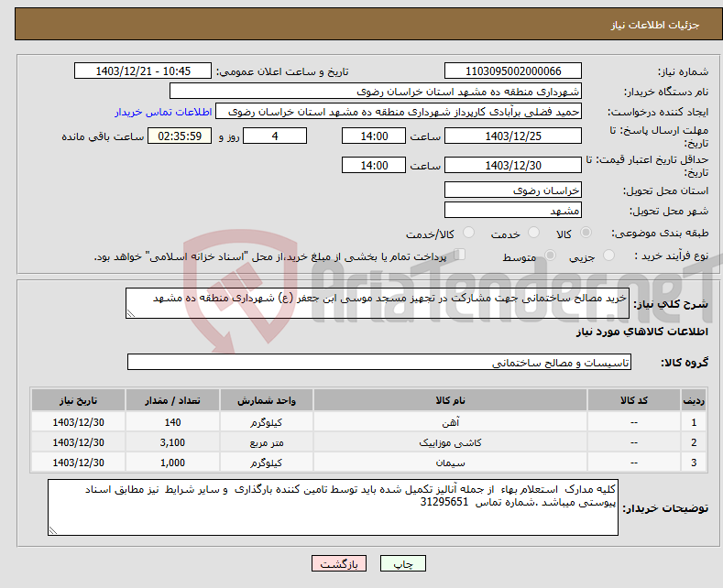Click the announcement date field 1403/12/21 - 10:45
723x588 pixels.
click(142, 71)
